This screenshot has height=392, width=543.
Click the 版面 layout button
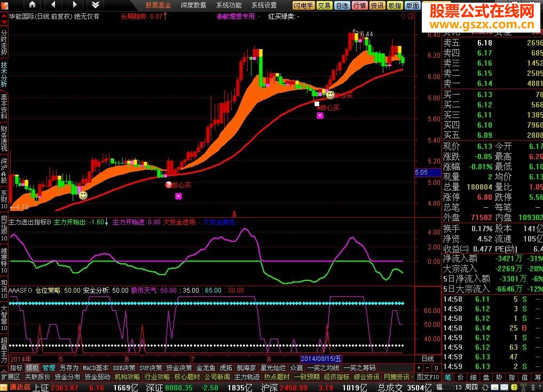[x=412, y=5]
